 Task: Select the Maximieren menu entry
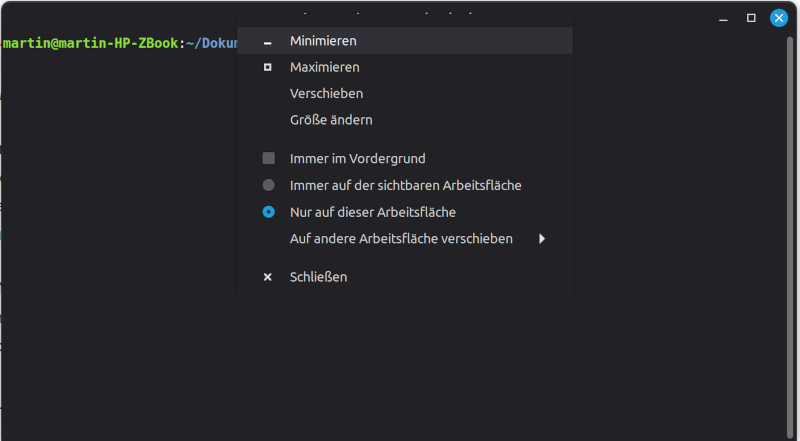pos(405,67)
